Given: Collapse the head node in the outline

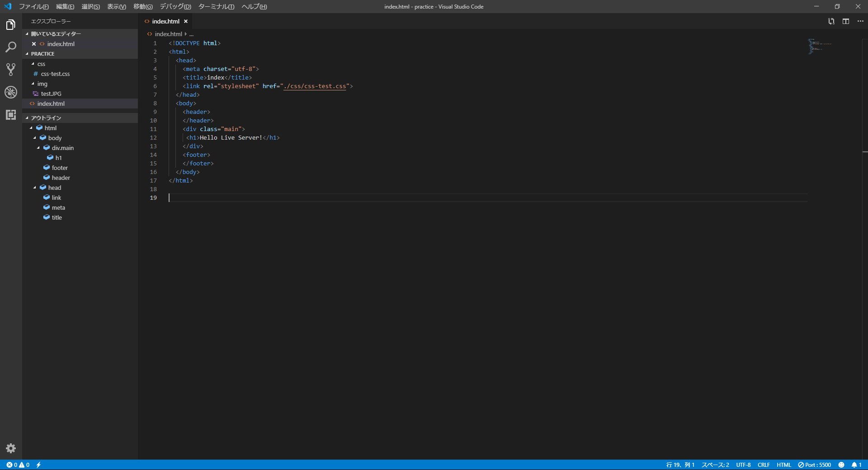Looking at the screenshot, I should tap(34, 188).
